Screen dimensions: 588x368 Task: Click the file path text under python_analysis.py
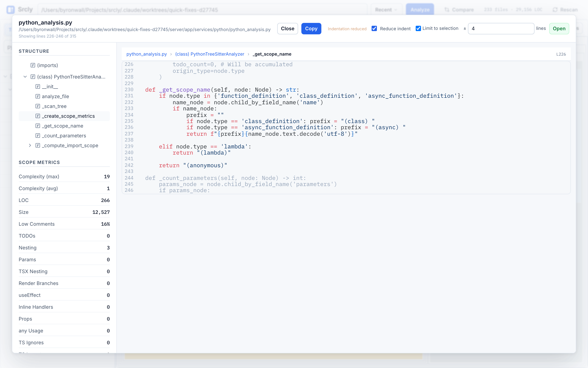[145, 29]
